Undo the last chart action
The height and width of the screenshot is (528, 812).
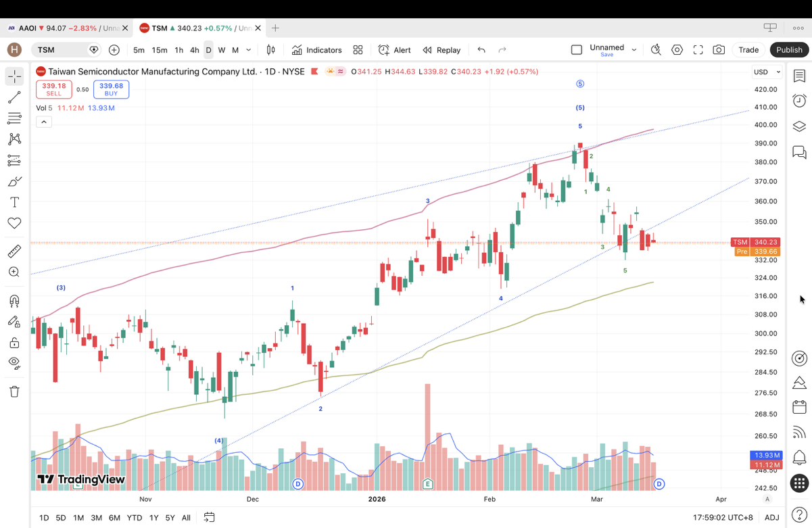(481, 50)
